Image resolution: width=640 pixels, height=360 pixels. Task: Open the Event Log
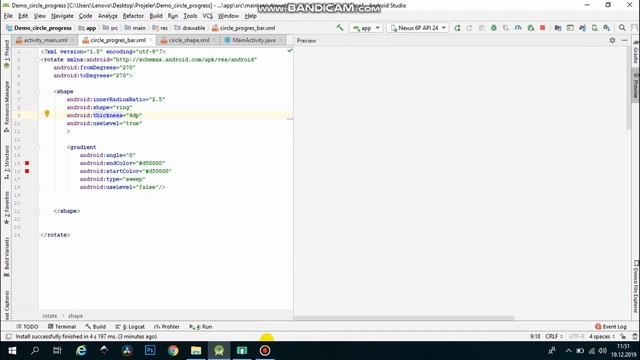pos(611,327)
